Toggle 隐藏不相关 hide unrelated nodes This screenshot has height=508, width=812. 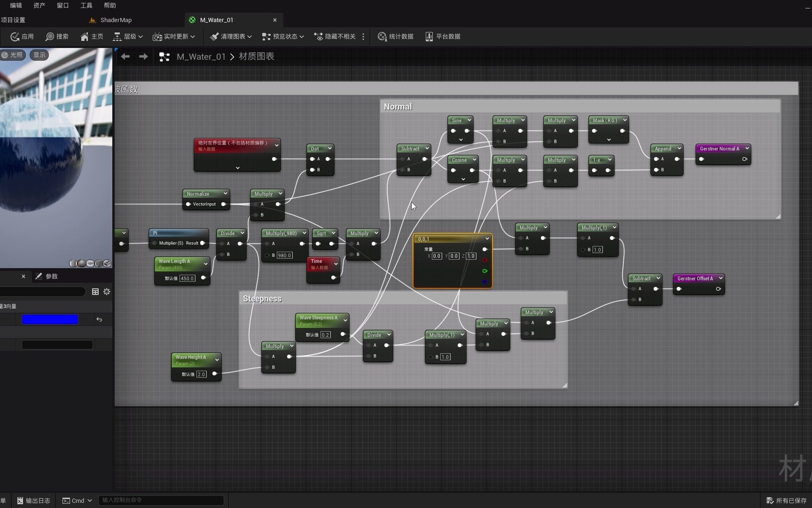coord(335,36)
